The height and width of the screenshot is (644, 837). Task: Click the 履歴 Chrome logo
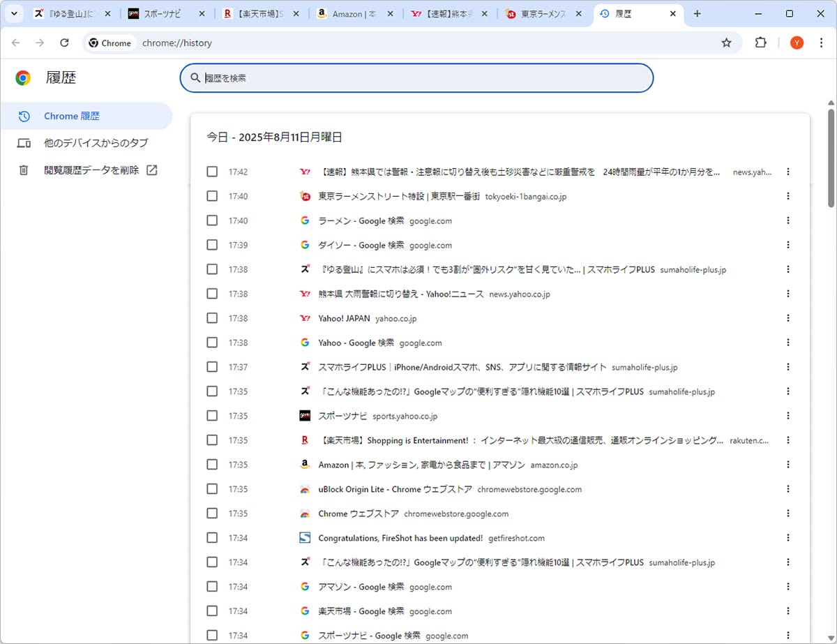23,78
